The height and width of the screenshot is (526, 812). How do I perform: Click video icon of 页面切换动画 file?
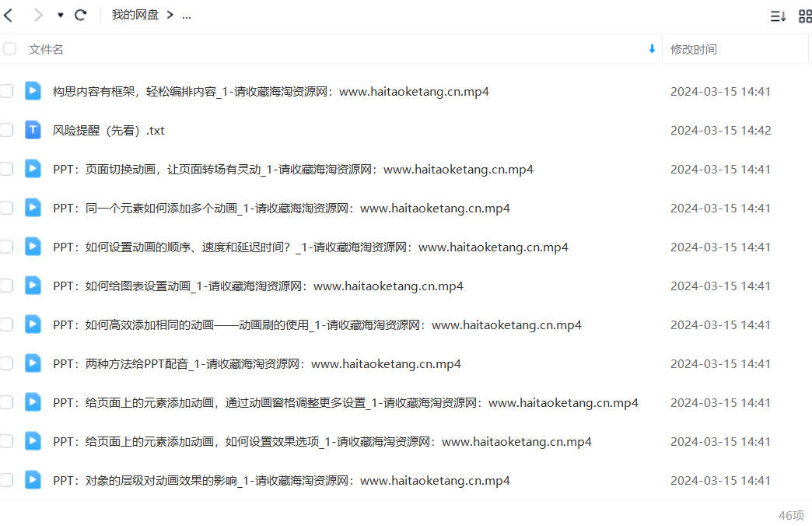(x=33, y=168)
